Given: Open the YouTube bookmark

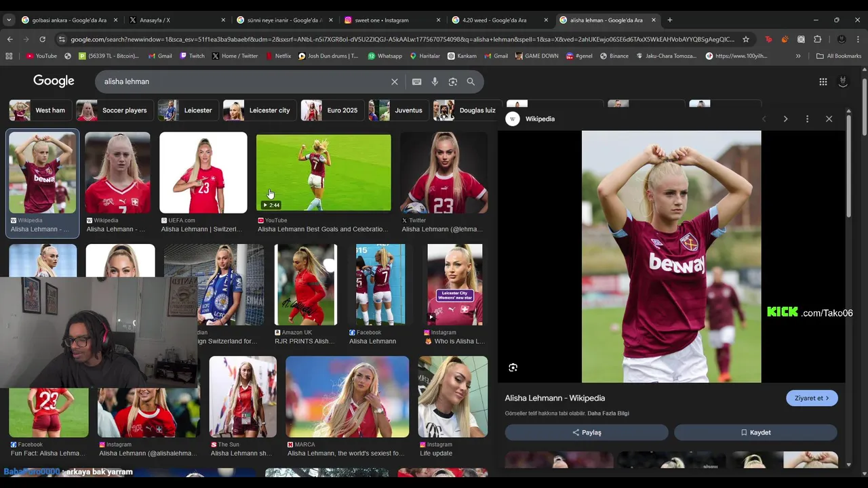Looking at the screenshot, I should click(x=41, y=56).
